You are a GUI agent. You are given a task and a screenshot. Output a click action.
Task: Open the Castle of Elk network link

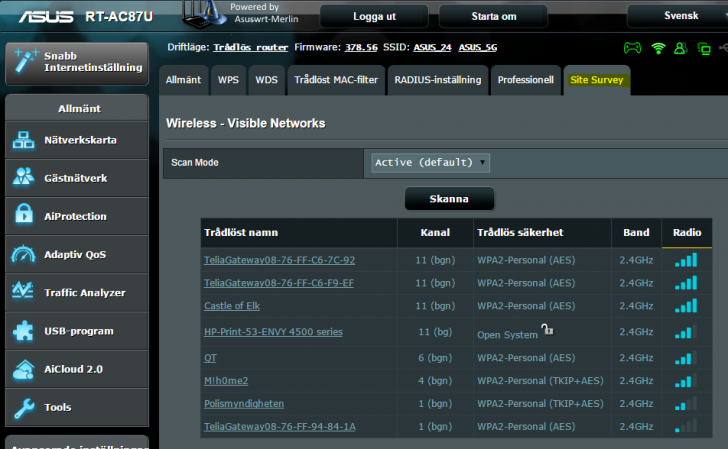[x=232, y=306]
